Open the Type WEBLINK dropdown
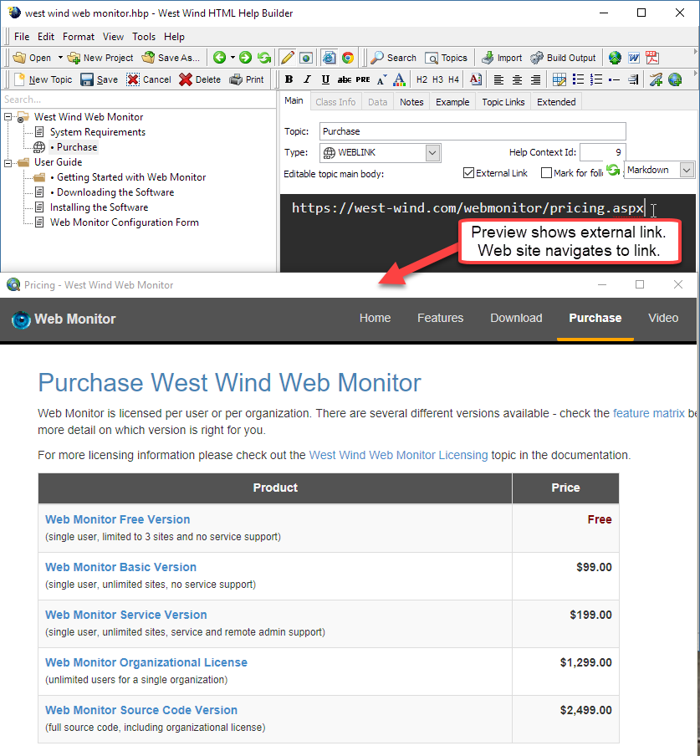 [432, 153]
